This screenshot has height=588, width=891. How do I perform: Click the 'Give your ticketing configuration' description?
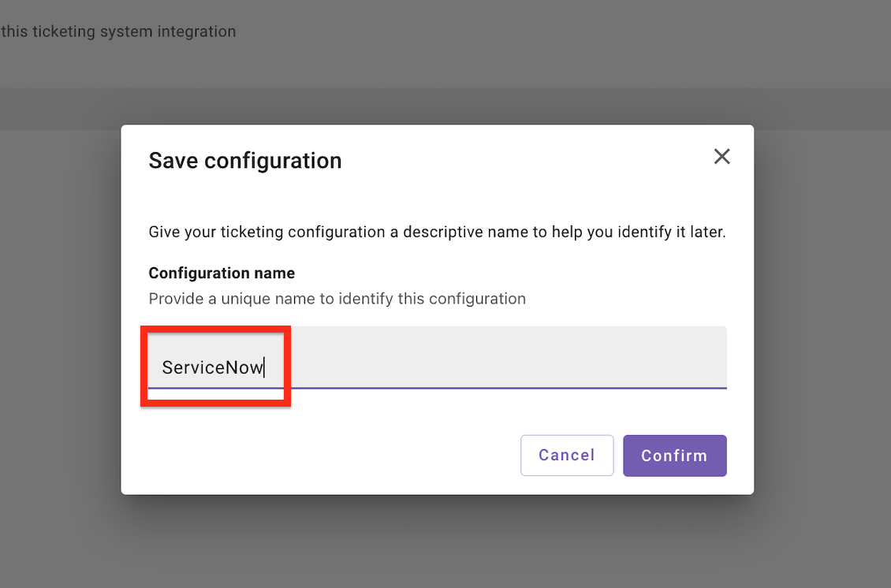(436, 233)
